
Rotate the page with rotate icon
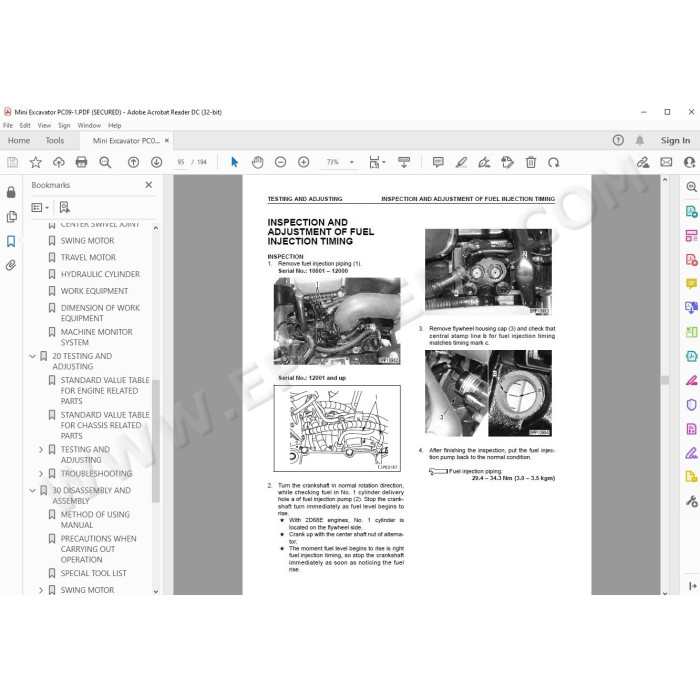coord(554,162)
